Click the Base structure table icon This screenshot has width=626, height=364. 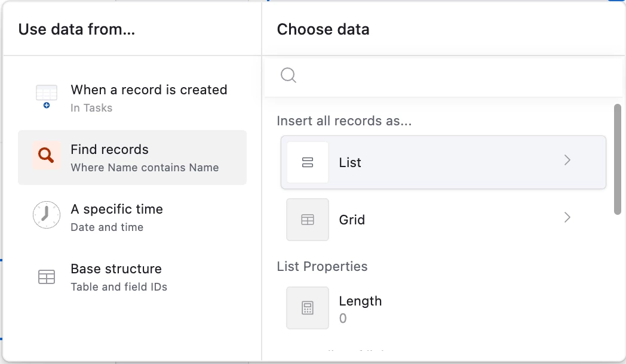(47, 277)
